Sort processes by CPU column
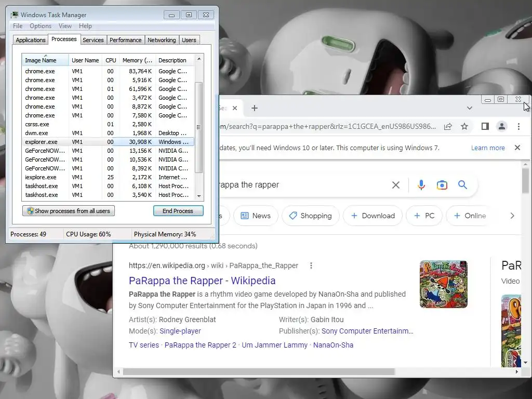The height and width of the screenshot is (399, 532). point(111,60)
